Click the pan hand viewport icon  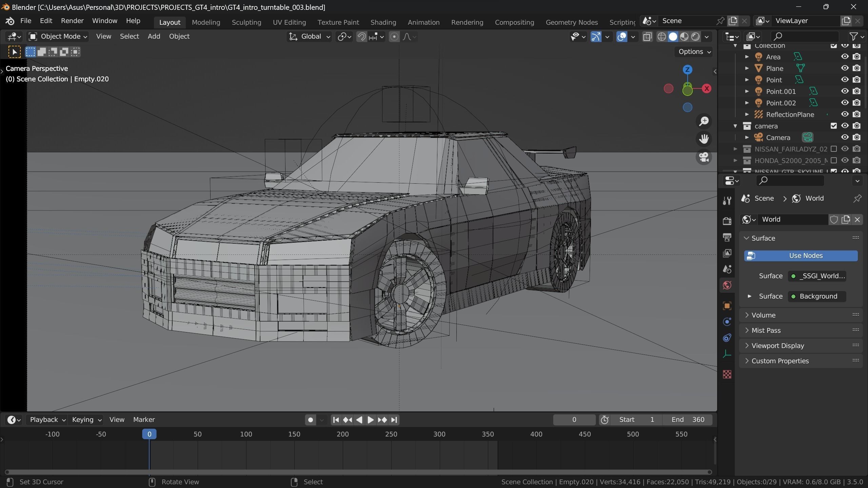704,139
